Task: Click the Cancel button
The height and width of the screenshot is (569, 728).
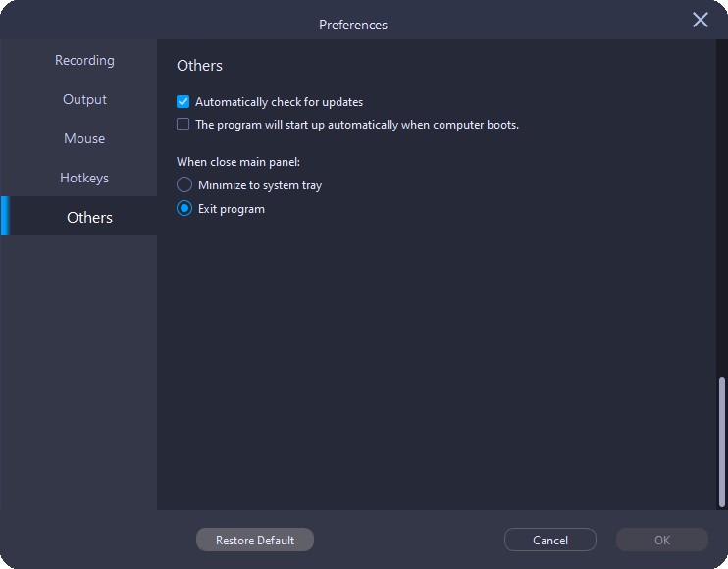Action: 550,540
